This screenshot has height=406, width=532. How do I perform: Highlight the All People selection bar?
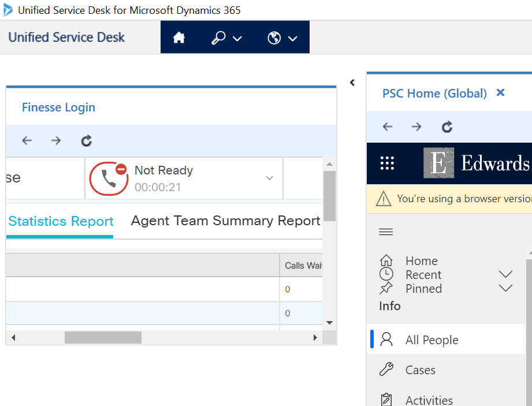point(372,340)
